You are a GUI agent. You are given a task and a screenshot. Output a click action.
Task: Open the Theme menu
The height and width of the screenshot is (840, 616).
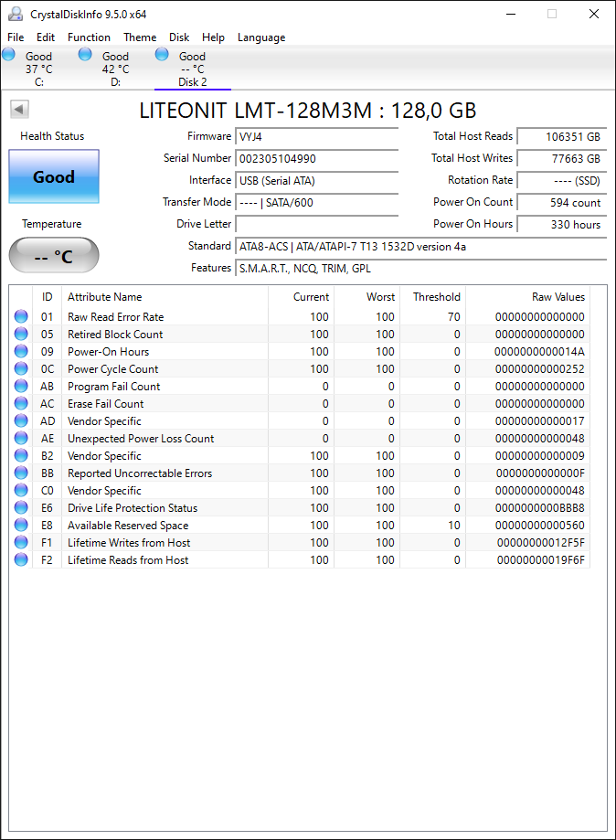[140, 37]
